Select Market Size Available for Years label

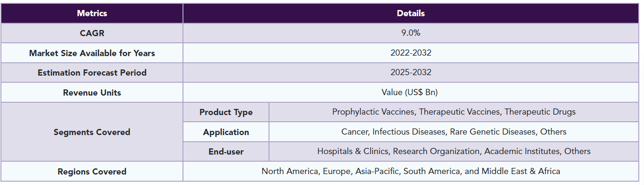pyautogui.click(x=92, y=53)
